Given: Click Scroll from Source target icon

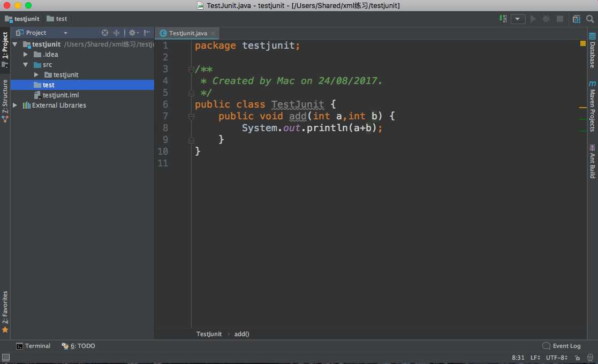Looking at the screenshot, I should [105, 33].
